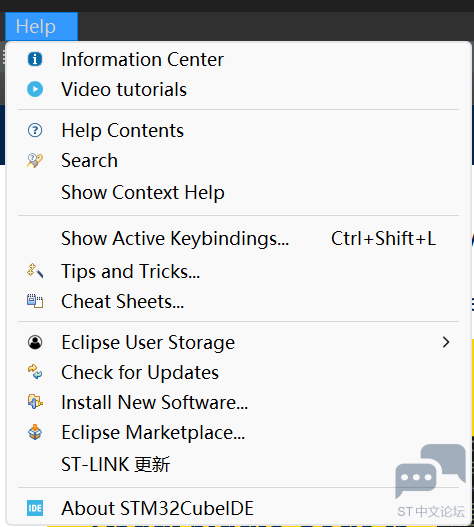Expand the Eclipse User Storage submenu arrow
The width and height of the screenshot is (474, 527).
click(x=446, y=342)
